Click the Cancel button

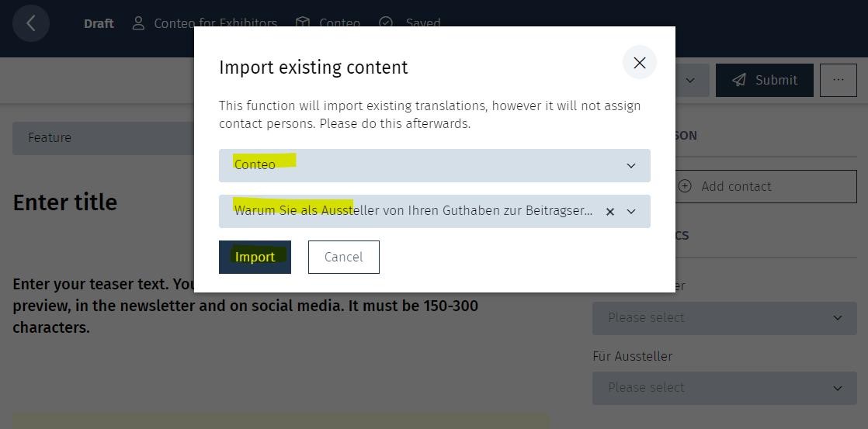point(344,257)
